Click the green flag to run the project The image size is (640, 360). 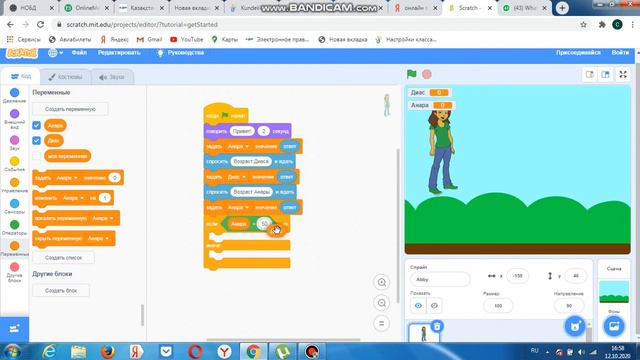point(411,74)
